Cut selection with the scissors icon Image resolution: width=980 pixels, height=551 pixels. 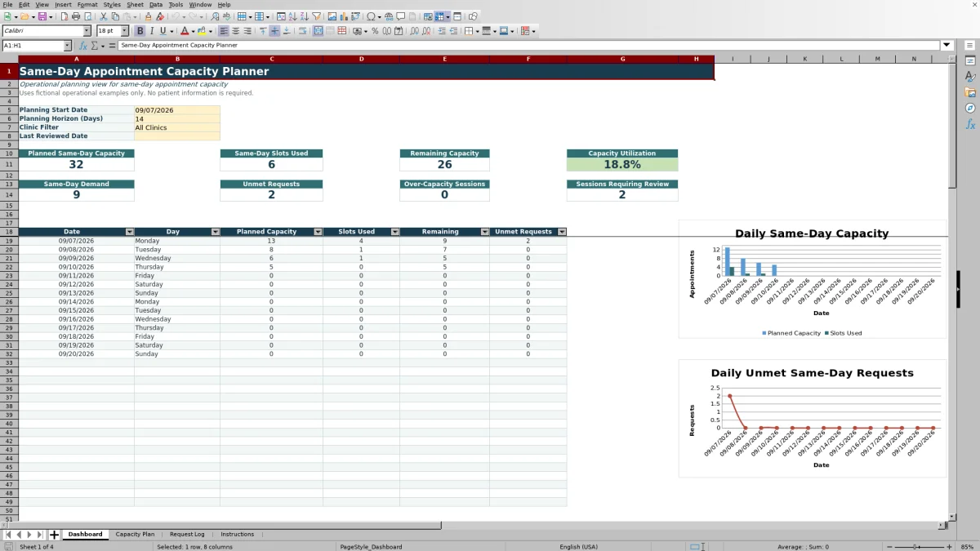[103, 16]
